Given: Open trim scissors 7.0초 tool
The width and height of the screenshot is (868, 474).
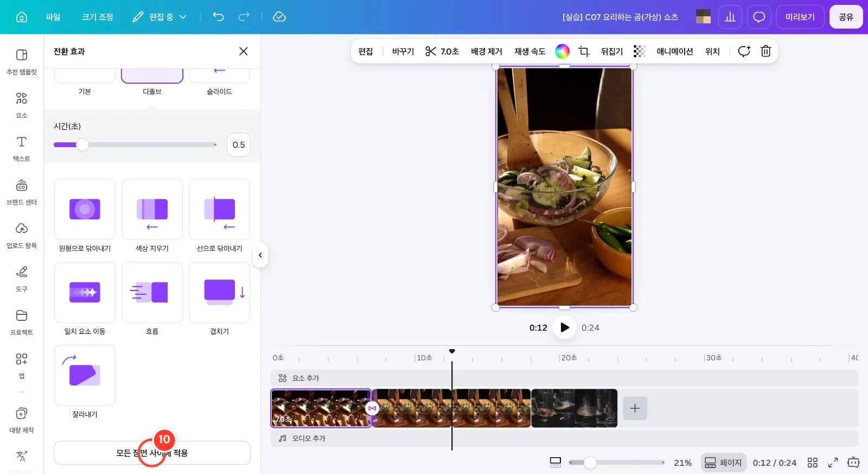Looking at the screenshot, I should (x=442, y=51).
